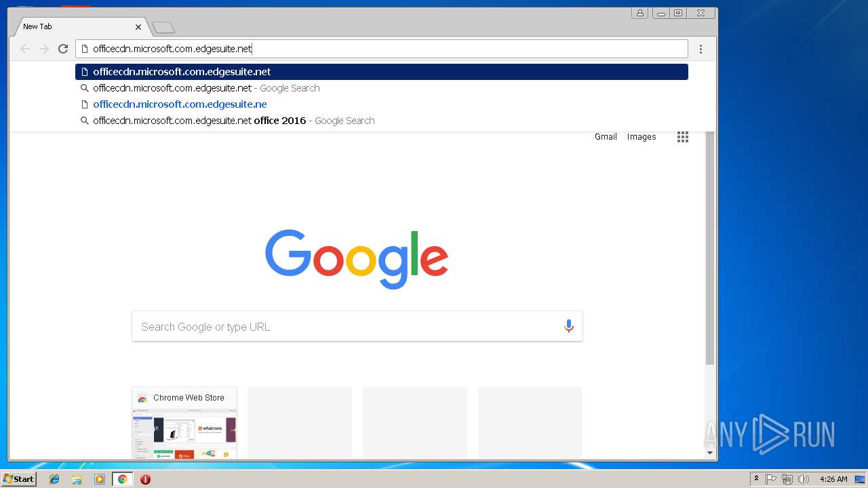
Task: Open the Windows Start menu
Action: [19, 479]
